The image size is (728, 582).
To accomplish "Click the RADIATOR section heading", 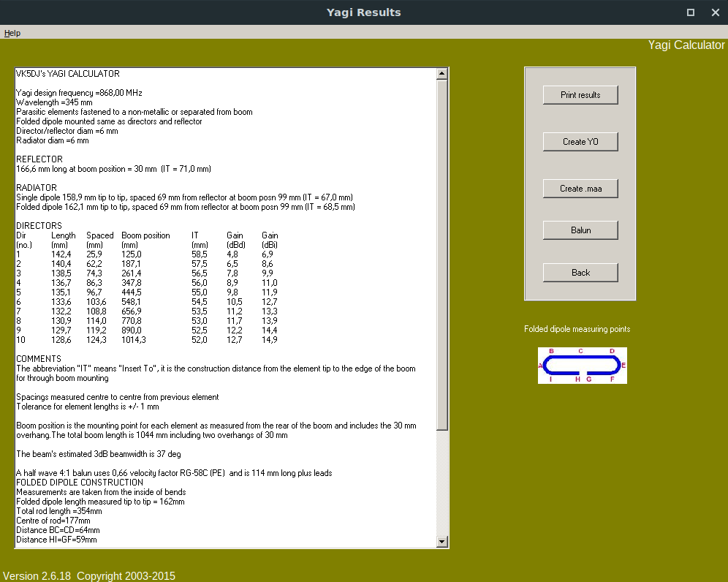I will (37, 188).
